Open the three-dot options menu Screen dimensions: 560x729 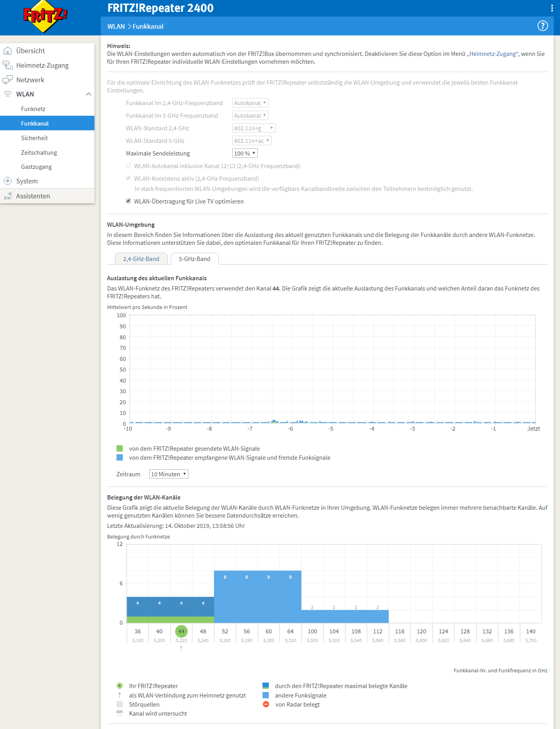tap(552, 8)
